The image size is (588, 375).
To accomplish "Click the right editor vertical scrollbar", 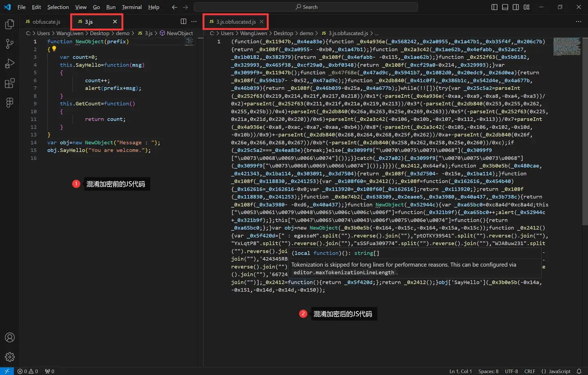I will click(585, 131).
